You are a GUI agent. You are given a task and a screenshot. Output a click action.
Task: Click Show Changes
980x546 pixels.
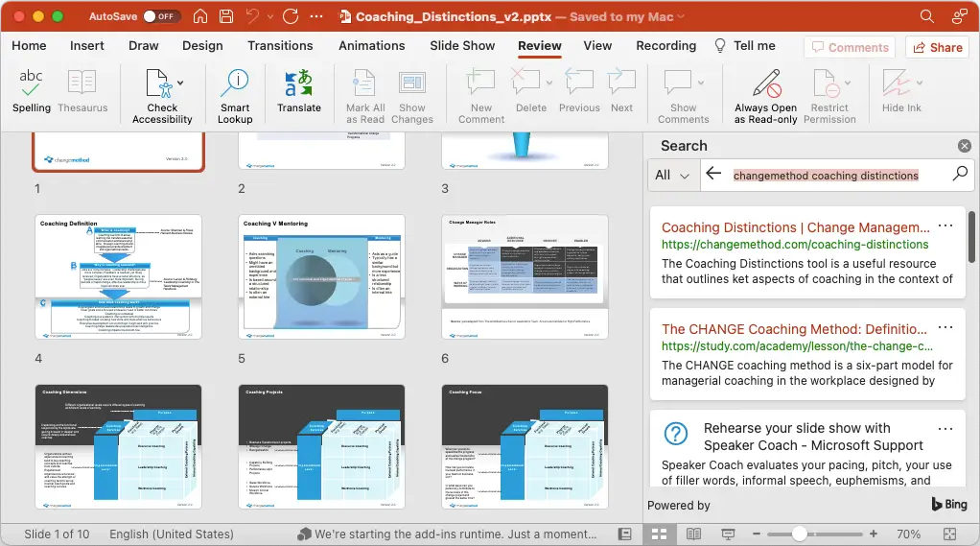pos(412,96)
